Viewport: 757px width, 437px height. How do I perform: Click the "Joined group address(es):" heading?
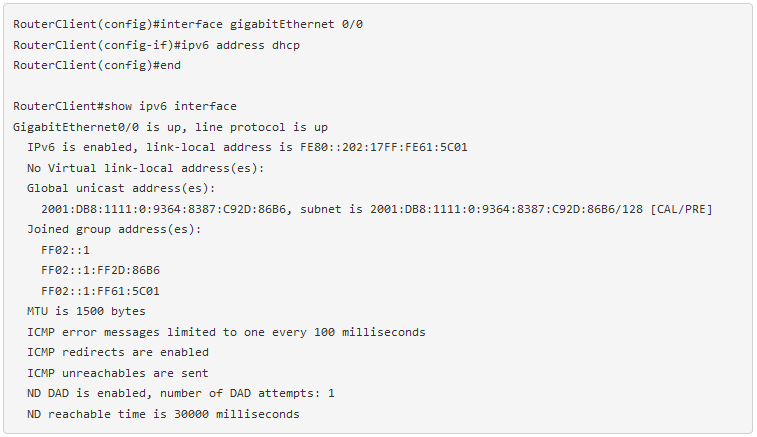114,229
